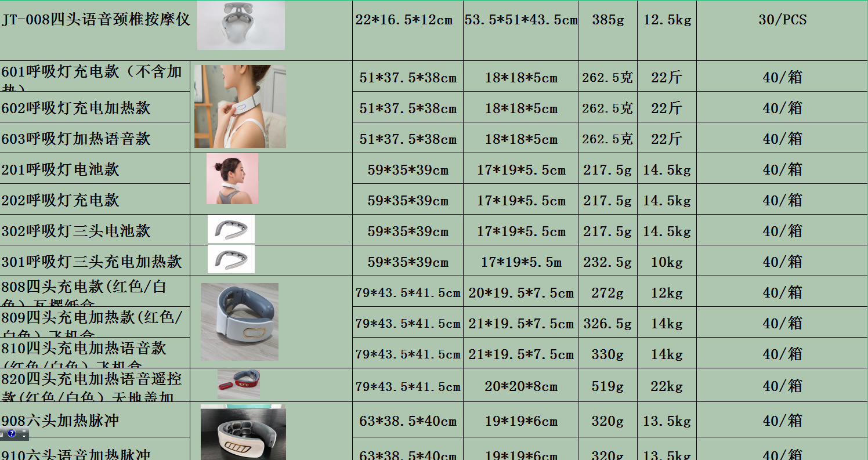Select the gray-white four-head massager photo
The height and width of the screenshot is (460, 868).
[240, 322]
